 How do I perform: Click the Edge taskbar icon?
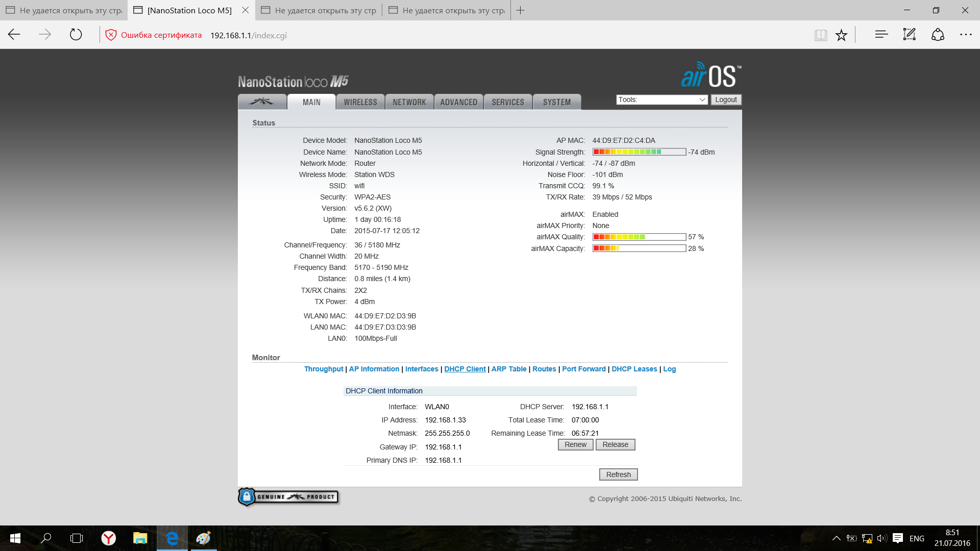172,538
